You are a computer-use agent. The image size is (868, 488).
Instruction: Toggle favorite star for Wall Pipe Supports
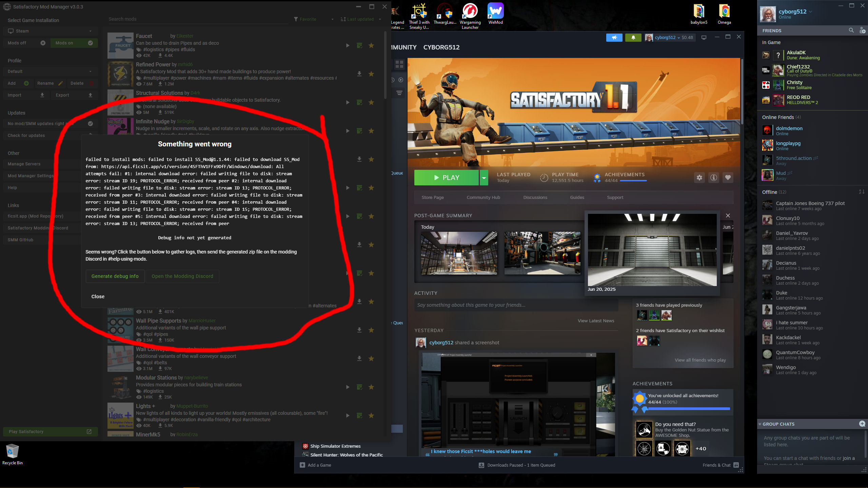tap(371, 330)
